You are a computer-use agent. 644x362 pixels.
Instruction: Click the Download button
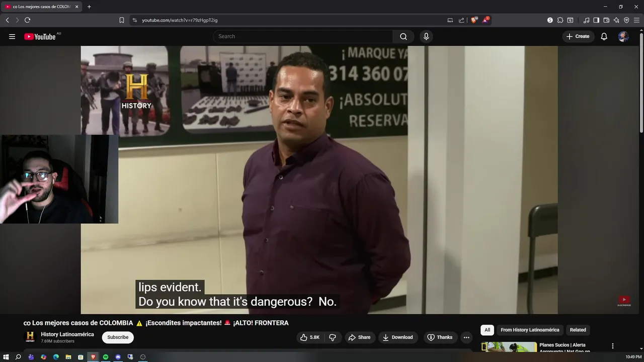point(397,337)
